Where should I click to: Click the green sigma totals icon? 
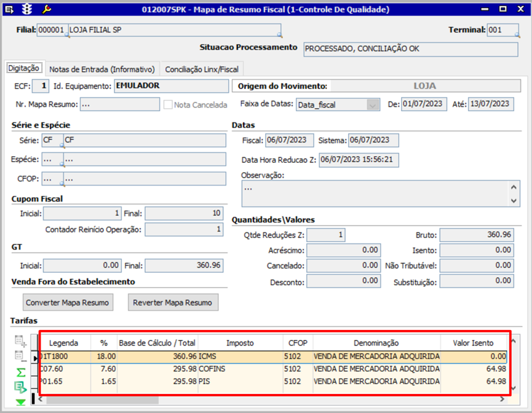point(21,372)
